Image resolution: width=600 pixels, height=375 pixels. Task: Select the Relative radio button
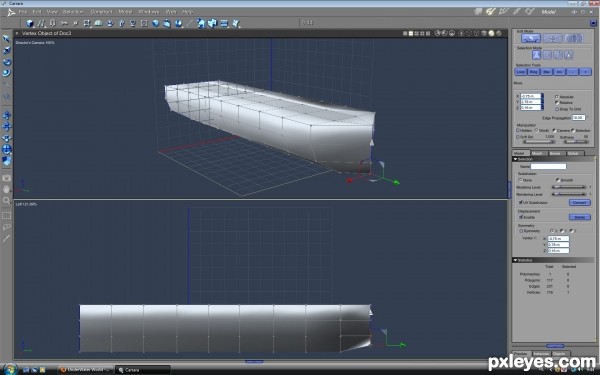tap(557, 103)
